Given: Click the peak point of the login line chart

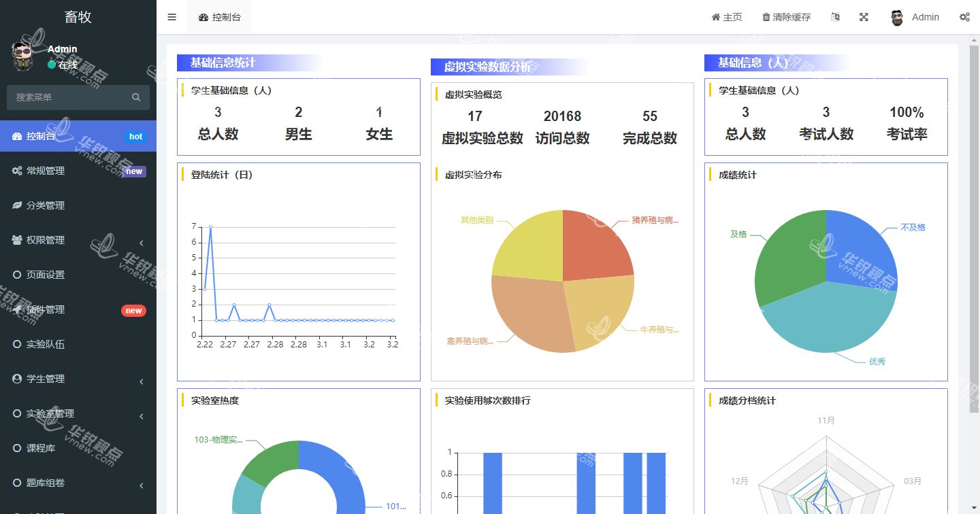Looking at the screenshot, I should 210,227.
